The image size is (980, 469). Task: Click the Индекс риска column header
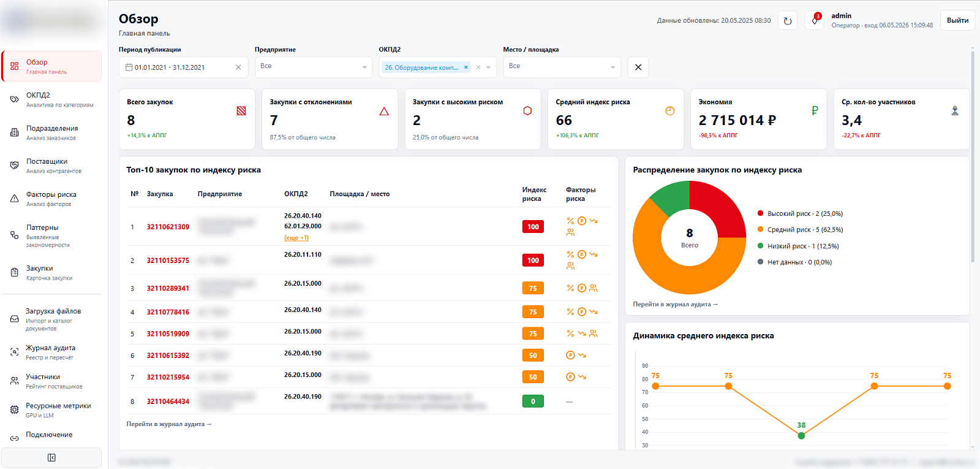[534, 194]
